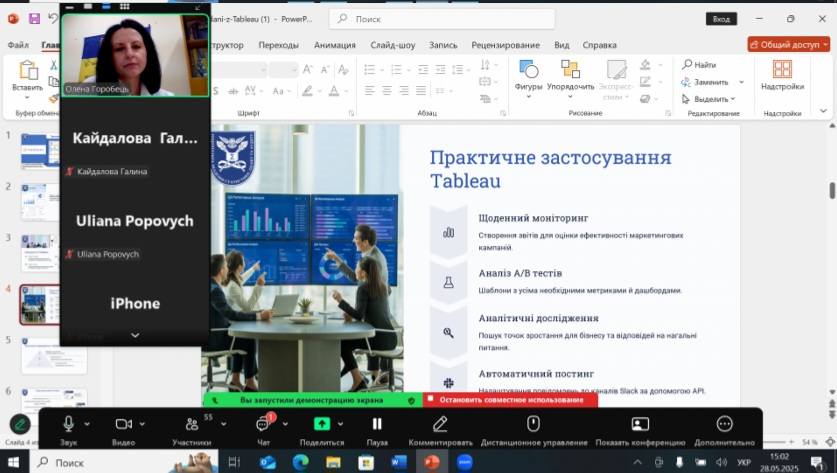Toggle the Zoom video camera
Screen dimensions: 837x473
123,424
